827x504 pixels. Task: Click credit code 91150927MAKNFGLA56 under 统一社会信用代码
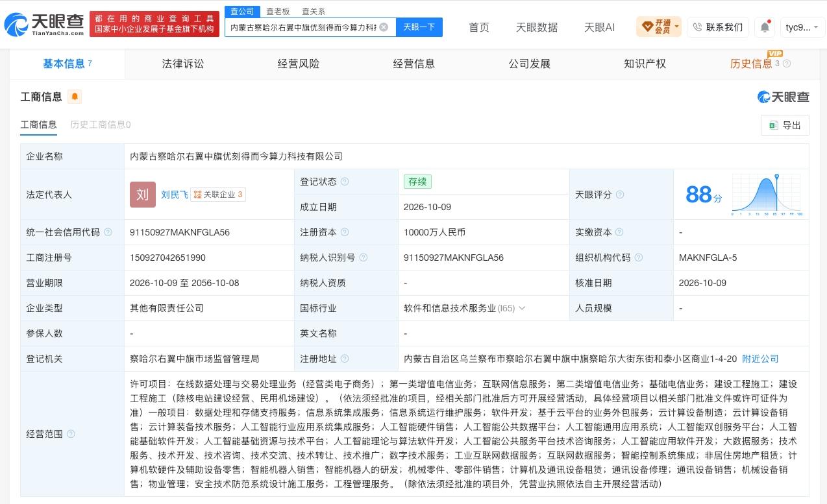(180, 232)
